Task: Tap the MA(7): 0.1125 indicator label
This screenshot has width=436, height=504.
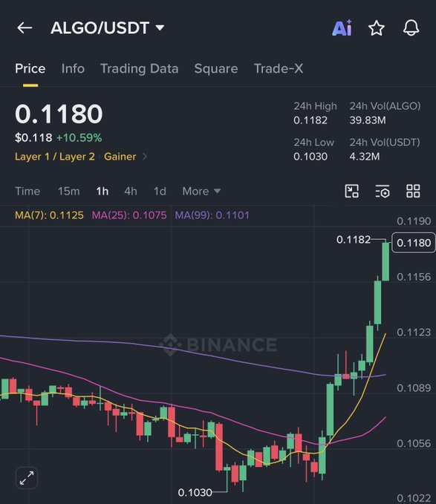Action: [x=49, y=215]
